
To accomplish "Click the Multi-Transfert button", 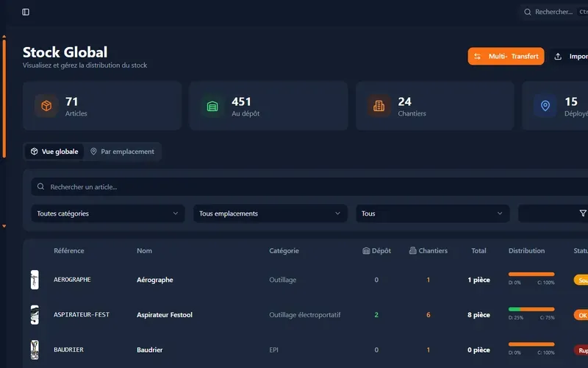I will tap(506, 56).
